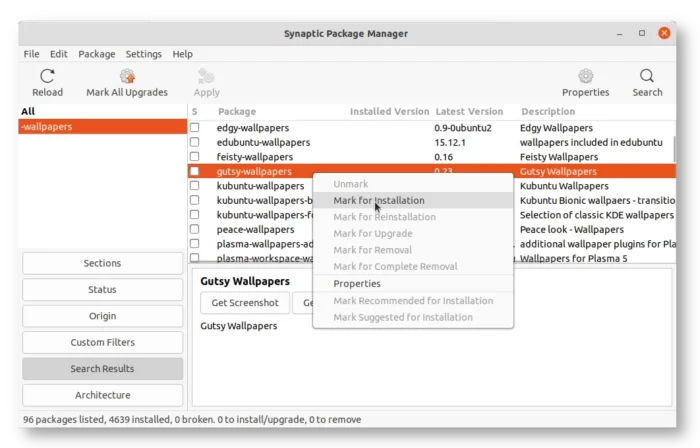Image resolution: width=700 pixels, height=448 pixels.
Task: Click version 15.12.1 cell
Action: click(x=450, y=142)
